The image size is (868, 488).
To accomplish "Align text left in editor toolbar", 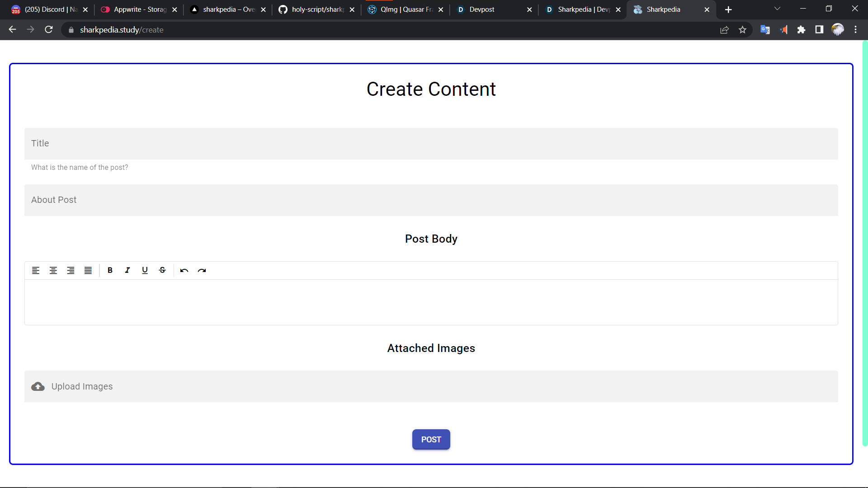I will coord(36,270).
